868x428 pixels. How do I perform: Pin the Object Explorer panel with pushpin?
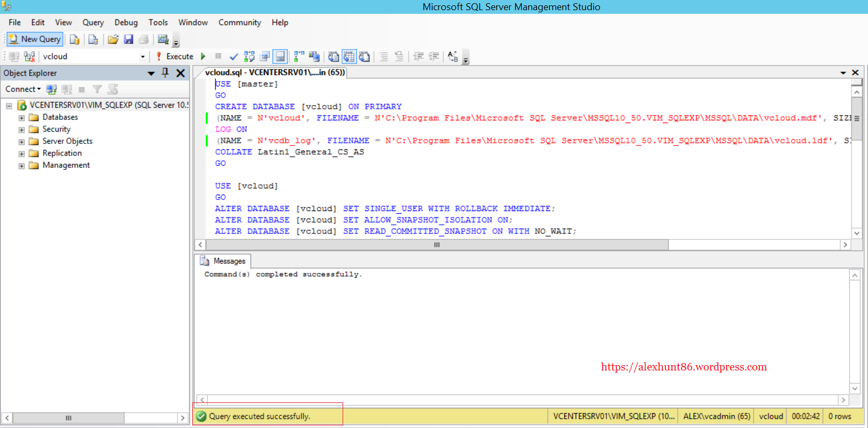click(x=165, y=73)
